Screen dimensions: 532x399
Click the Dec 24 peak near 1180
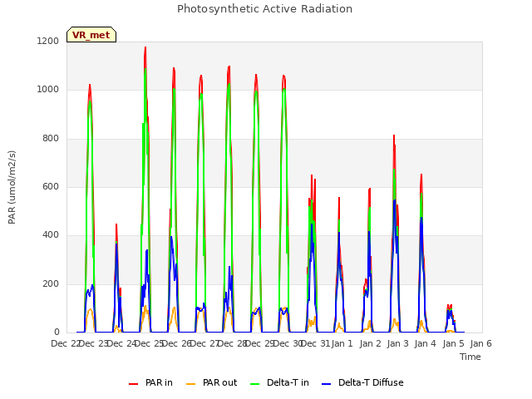point(145,47)
